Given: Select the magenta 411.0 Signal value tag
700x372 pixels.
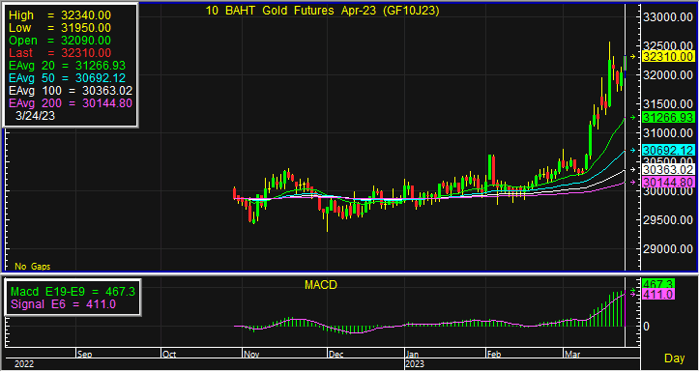Looking at the screenshot, I should pos(658,295).
